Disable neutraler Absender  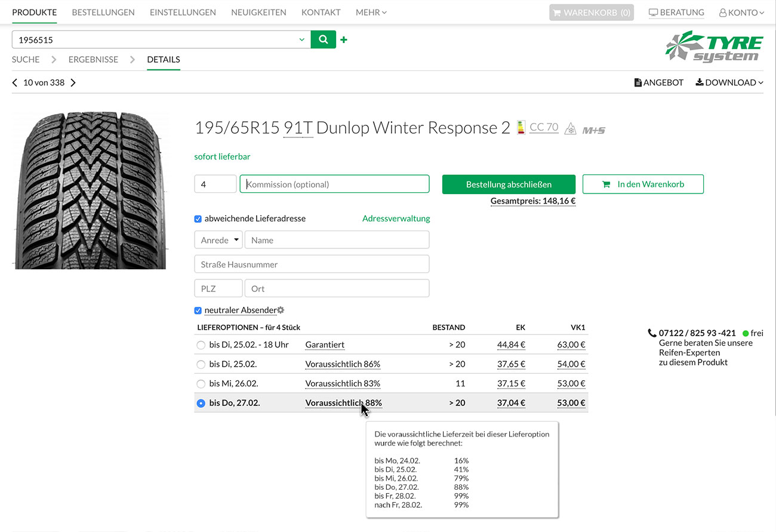click(198, 310)
